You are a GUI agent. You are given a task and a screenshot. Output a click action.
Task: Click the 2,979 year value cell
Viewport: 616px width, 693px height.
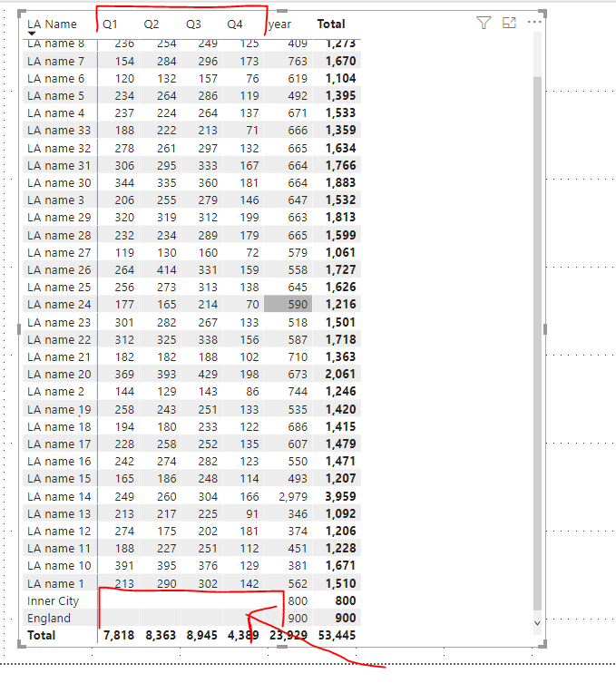[x=292, y=496]
